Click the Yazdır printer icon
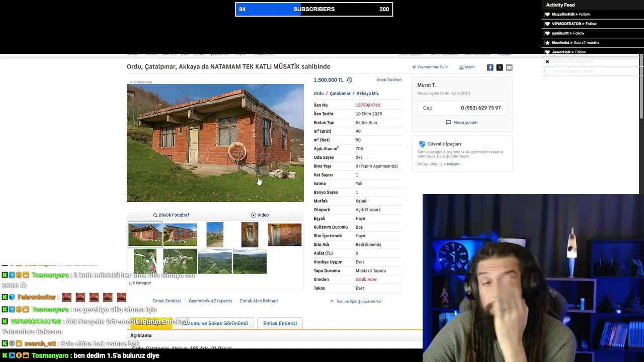The width and height of the screenshot is (644, 362). (461, 67)
